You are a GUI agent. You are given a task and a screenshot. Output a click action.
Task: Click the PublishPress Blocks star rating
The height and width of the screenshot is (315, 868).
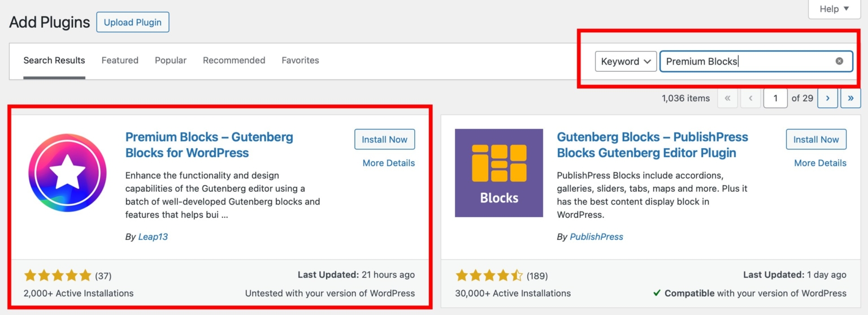point(489,276)
